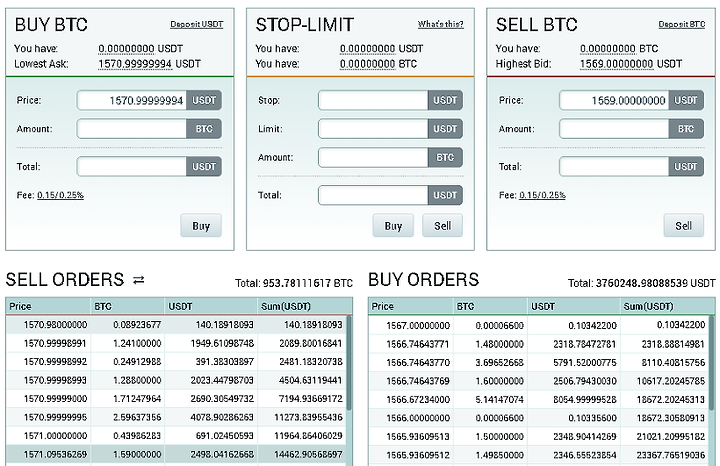This screenshot has width=720, height=466.
Task: Click Lowest Ask value 1570.99999994
Action: (x=135, y=64)
